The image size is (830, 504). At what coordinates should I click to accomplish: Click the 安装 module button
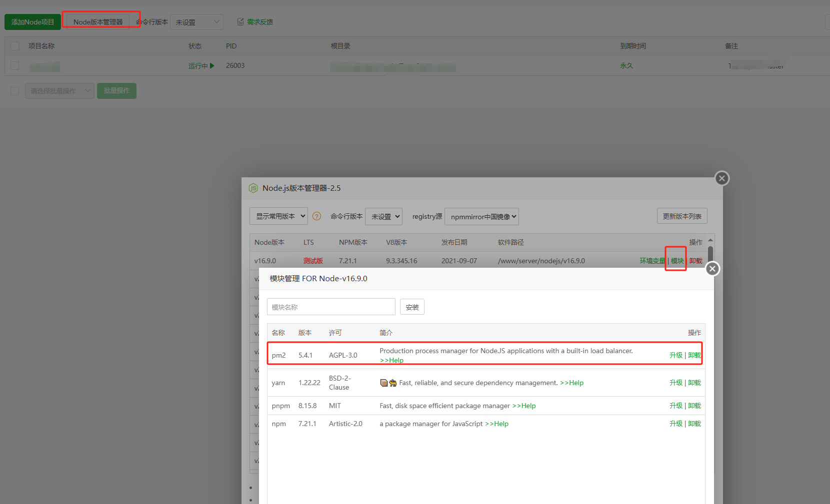[412, 307]
